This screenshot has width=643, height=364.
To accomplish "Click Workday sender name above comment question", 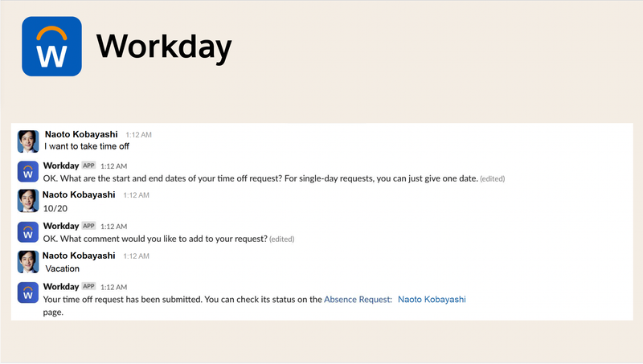I will [x=61, y=226].
